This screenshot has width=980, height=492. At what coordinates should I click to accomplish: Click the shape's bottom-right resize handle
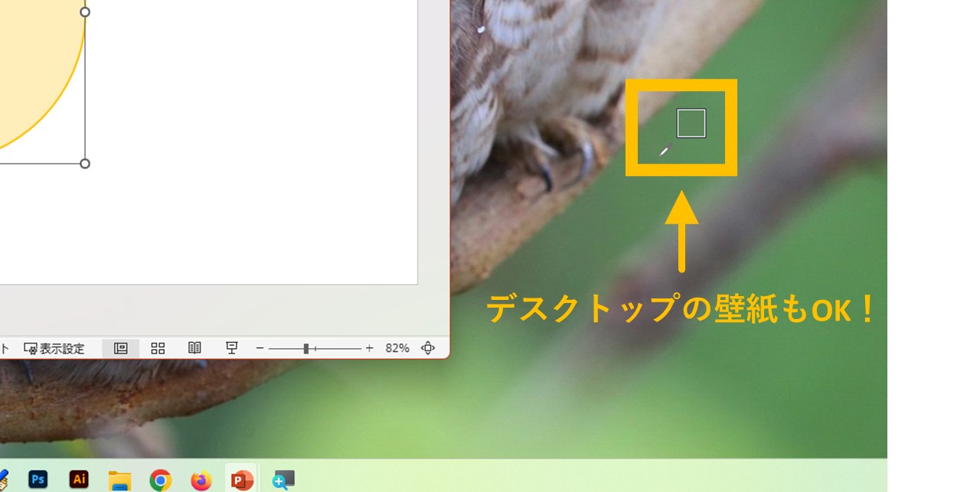85,164
